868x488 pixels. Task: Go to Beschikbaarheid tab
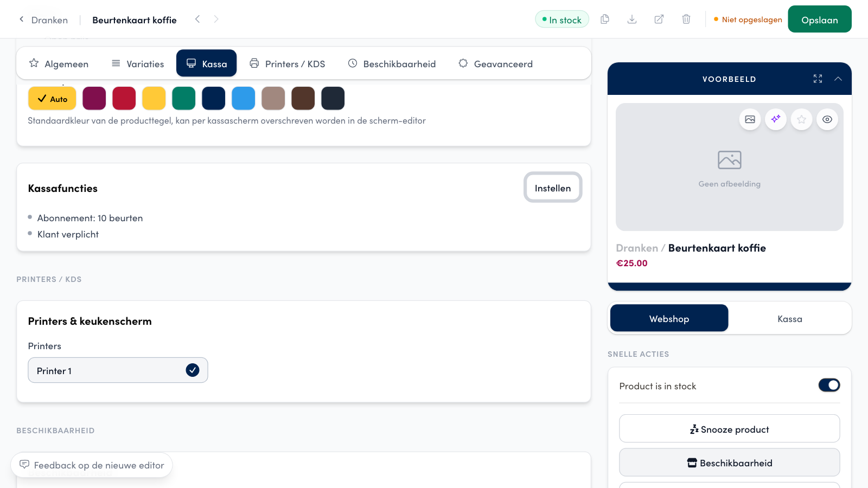pyautogui.click(x=392, y=63)
